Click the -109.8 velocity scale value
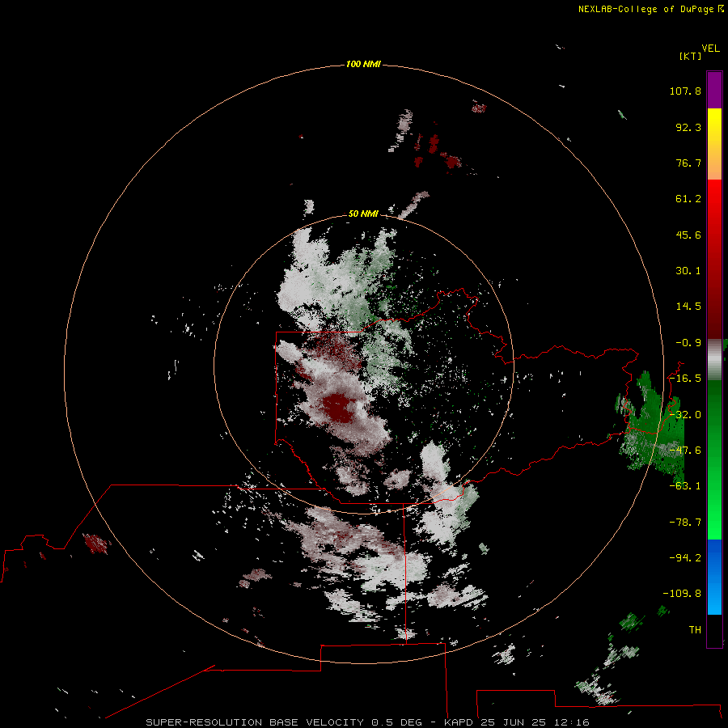Image resolution: width=728 pixels, height=728 pixels. pyautogui.click(x=682, y=594)
